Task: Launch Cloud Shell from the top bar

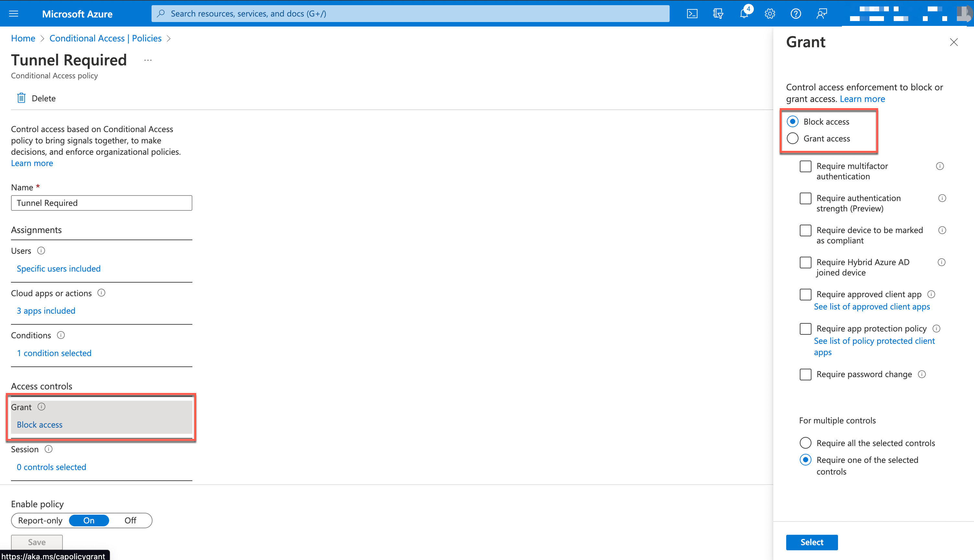Action: tap(692, 14)
